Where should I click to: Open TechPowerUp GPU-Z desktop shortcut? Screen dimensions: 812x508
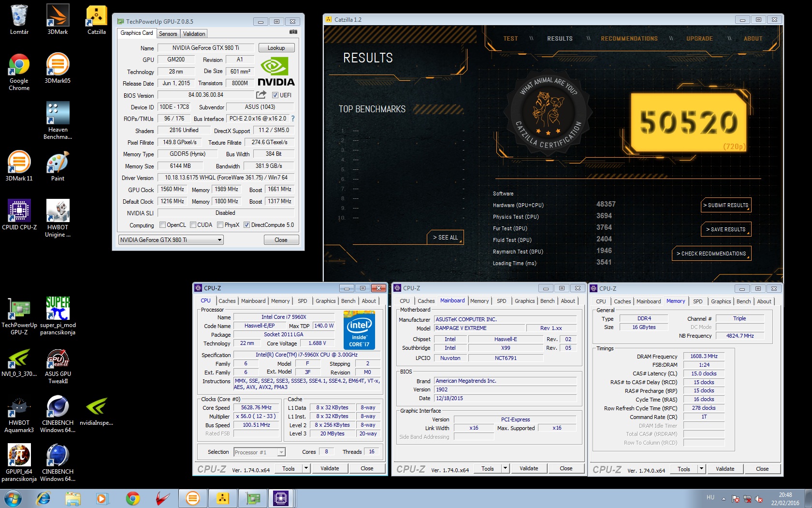click(19, 316)
